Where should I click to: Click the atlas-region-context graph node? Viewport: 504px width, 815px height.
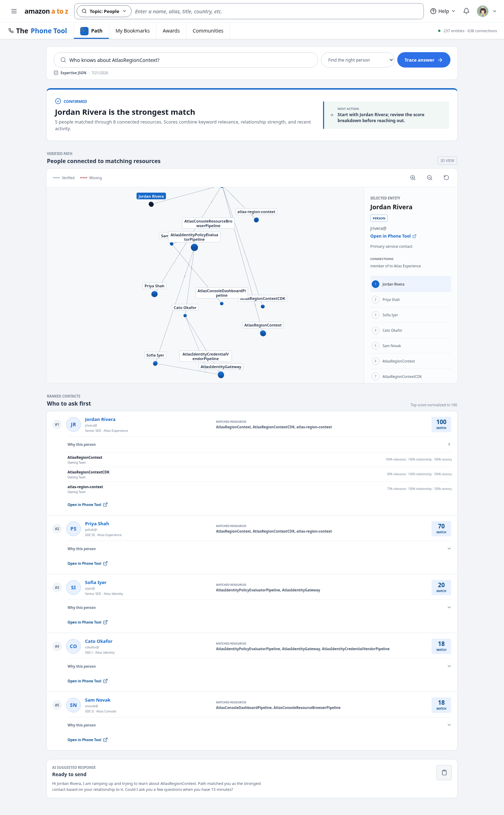(256, 220)
